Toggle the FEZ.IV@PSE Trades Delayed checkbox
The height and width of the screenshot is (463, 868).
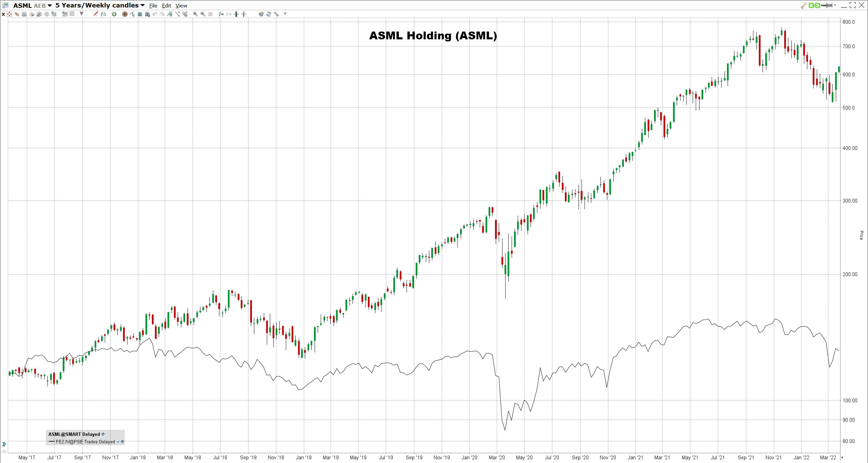(118, 442)
